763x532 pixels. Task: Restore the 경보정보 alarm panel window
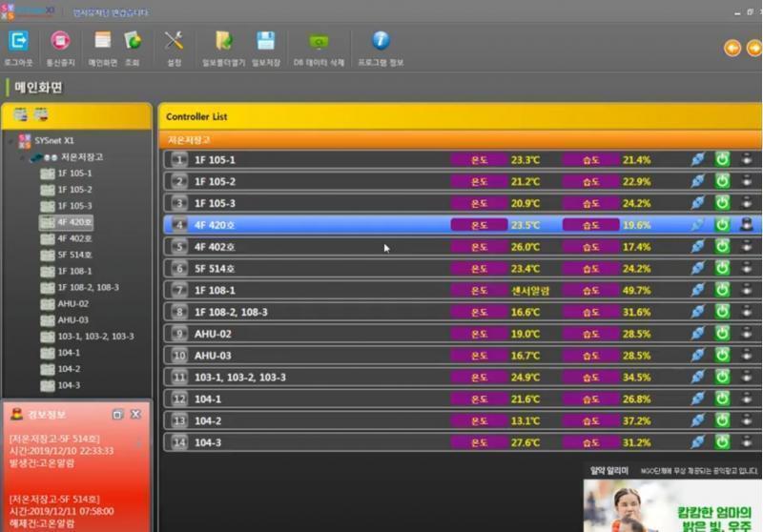117,415
